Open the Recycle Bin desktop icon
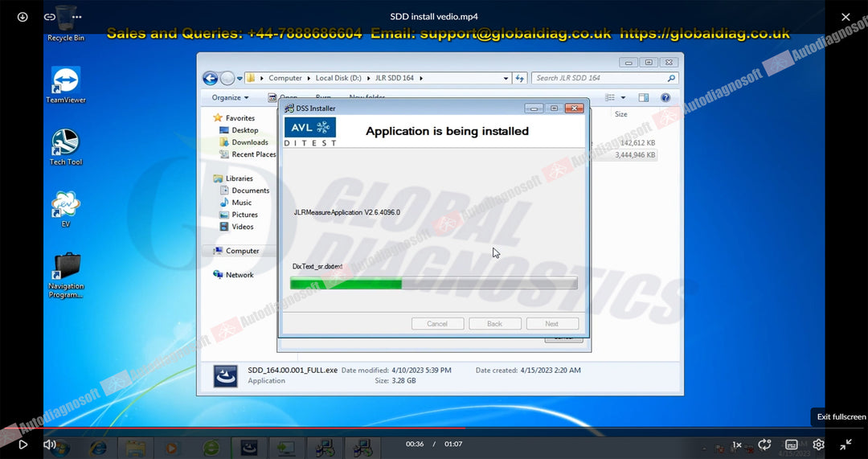 click(66, 23)
